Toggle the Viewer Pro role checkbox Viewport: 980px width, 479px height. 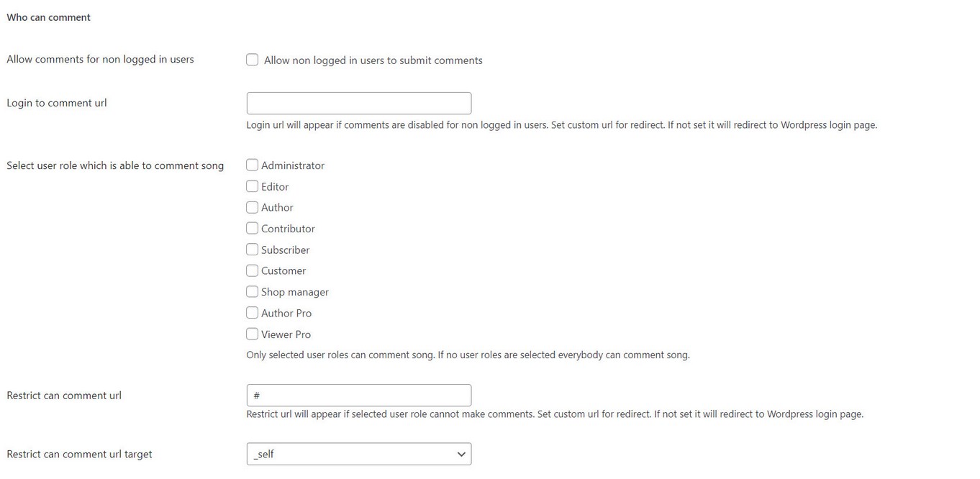(253, 334)
